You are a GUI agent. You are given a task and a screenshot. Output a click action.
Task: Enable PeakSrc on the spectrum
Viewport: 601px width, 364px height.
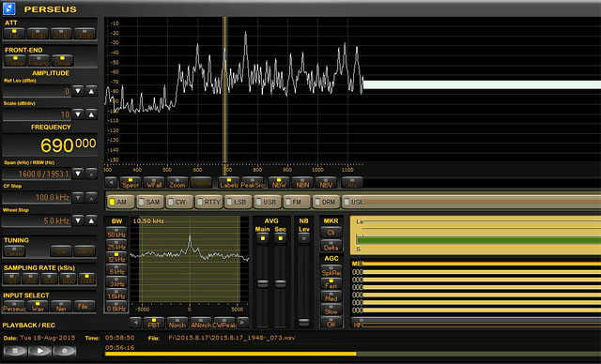tap(253, 183)
